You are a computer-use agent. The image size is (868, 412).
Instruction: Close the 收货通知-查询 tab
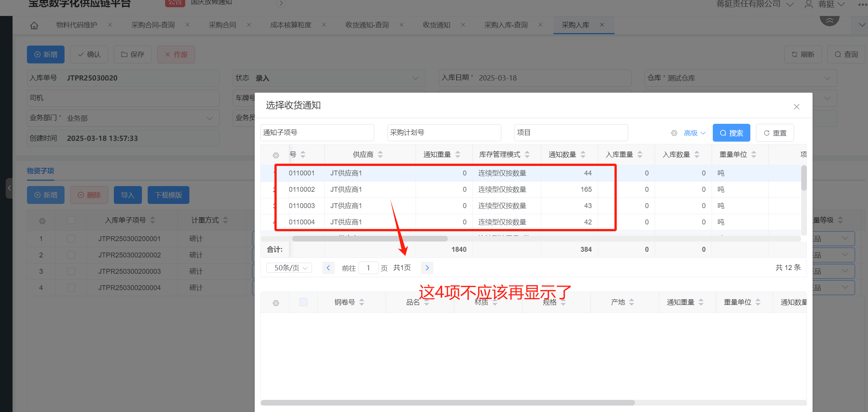click(x=402, y=25)
